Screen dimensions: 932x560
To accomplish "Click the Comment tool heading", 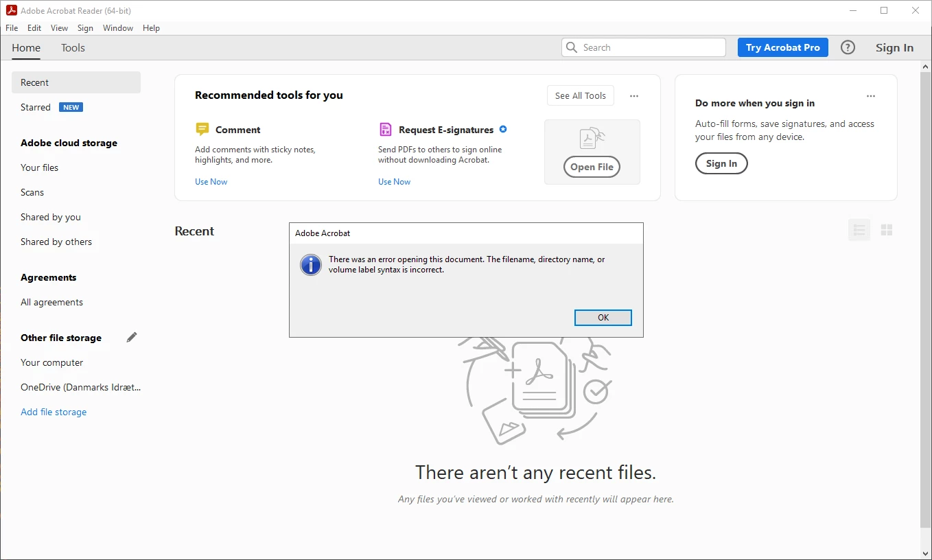I will click(237, 130).
